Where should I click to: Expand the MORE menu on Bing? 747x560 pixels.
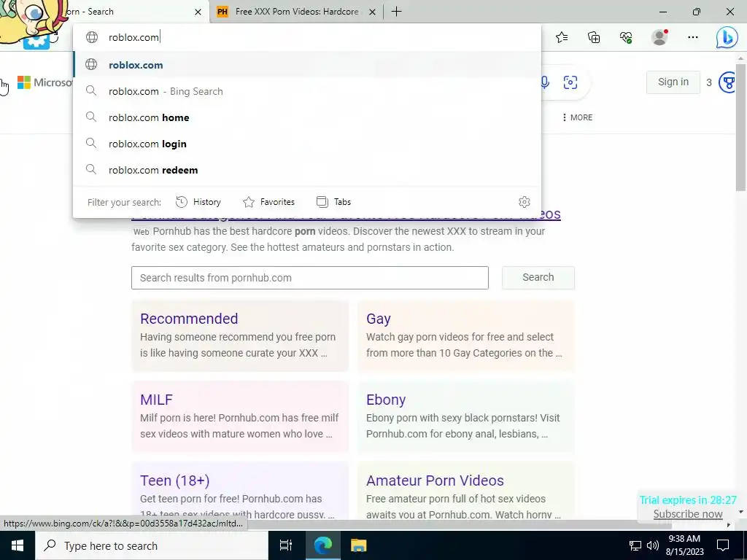578,117
